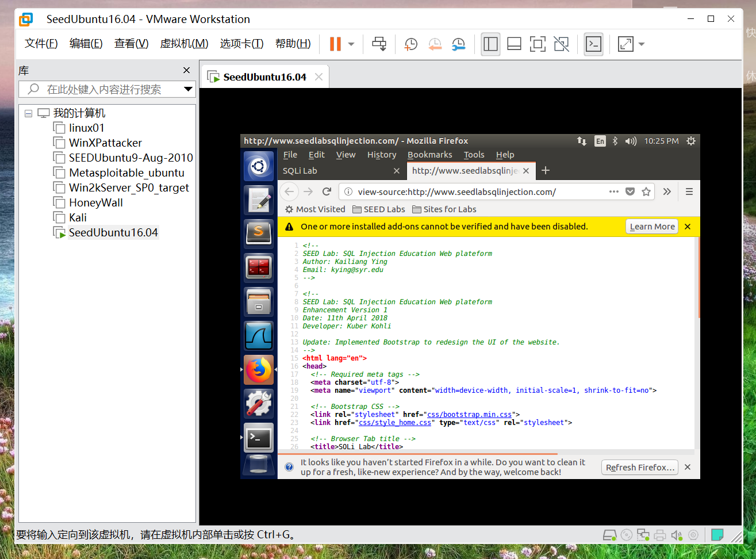This screenshot has height=559, width=756.
Task: Open the Ubuntu dash search icon
Action: pyautogui.click(x=259, y=167)
